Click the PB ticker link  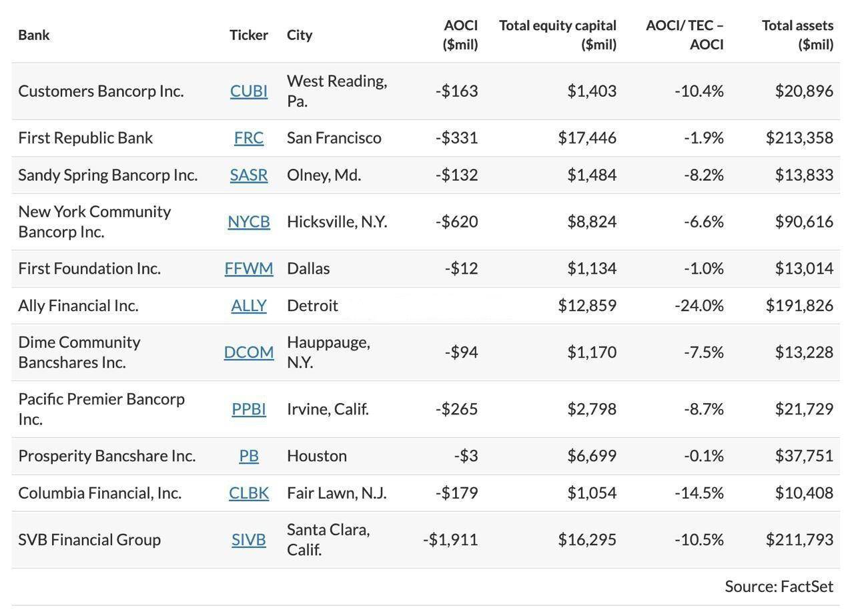point(249,456)
